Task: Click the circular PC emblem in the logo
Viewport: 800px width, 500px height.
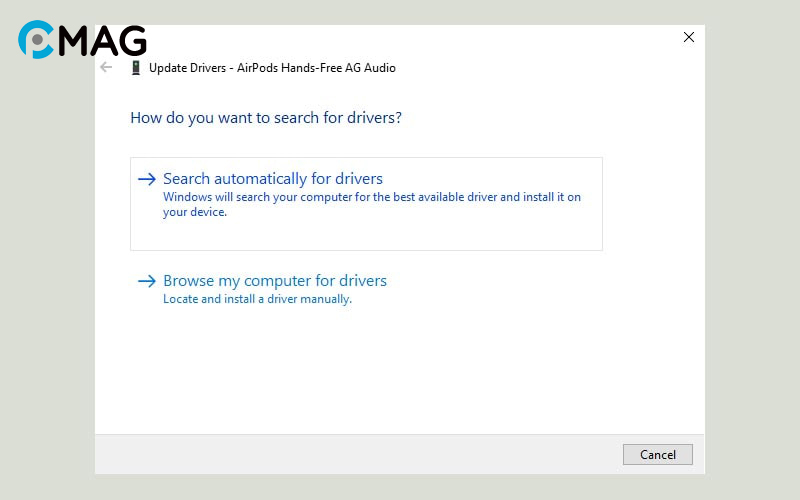Action: point(38,40)
